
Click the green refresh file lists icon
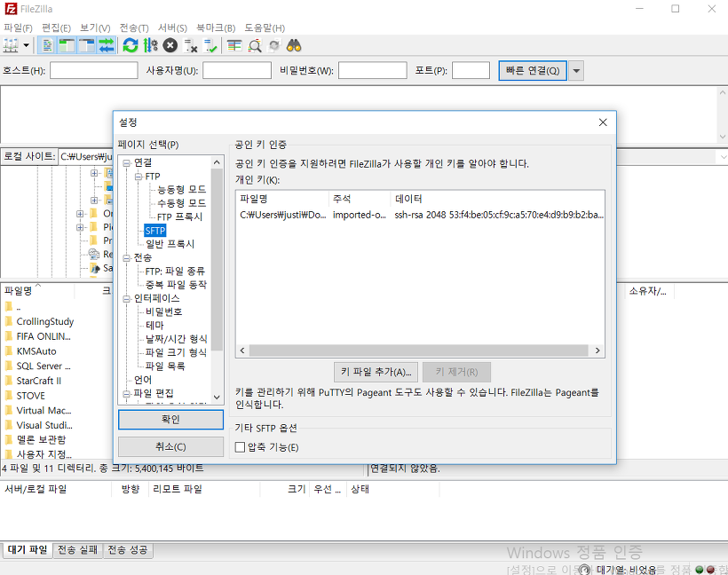click(x=131, y=45)
